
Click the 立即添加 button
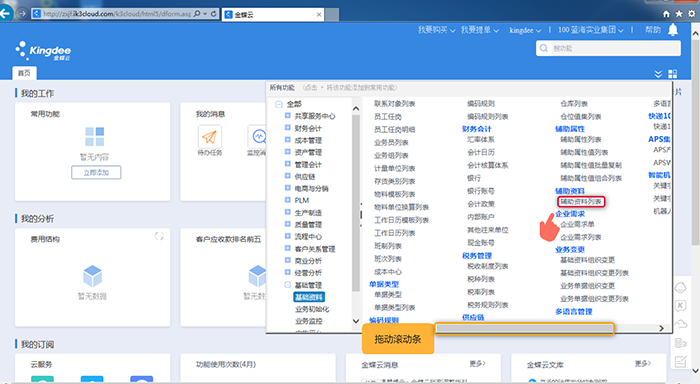click(x=96, y=172)
